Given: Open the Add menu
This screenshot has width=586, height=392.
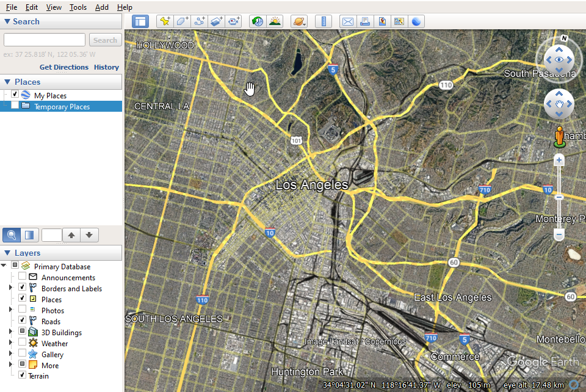Looking at the screenshot, I should coord(102,7).
